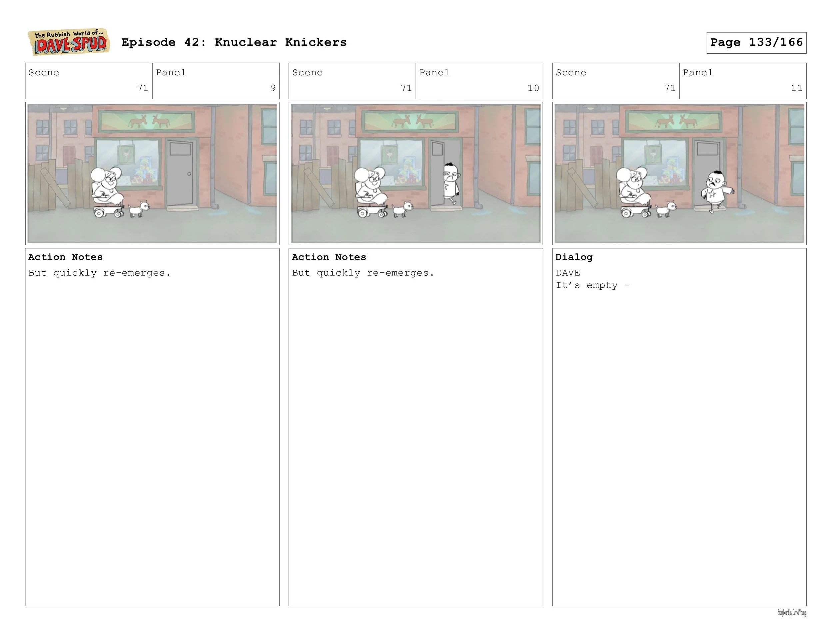The width and height of the screenshot is (833, 644).
Task: Open panel 11 storyboard thumbnail
Action: click(x=679, y=173)
